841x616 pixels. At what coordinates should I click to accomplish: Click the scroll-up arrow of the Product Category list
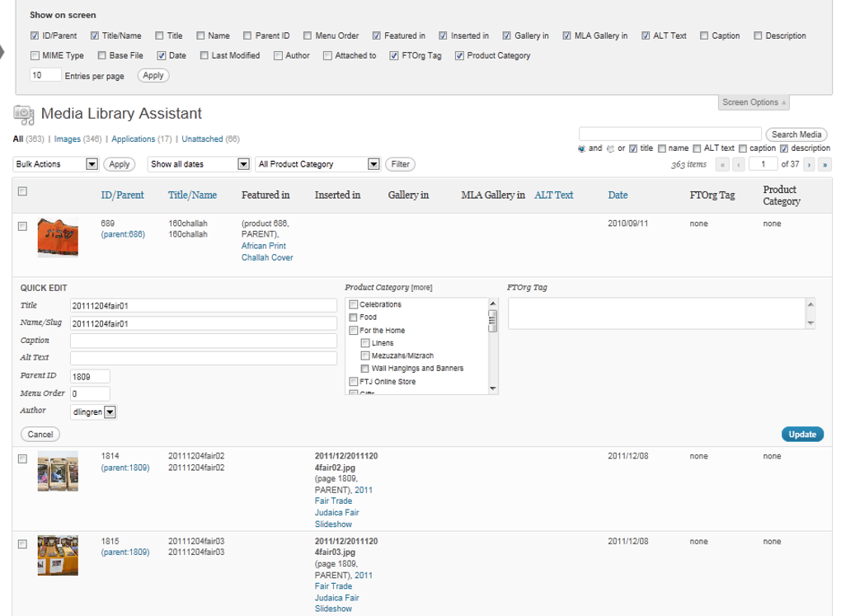(493, 303)
